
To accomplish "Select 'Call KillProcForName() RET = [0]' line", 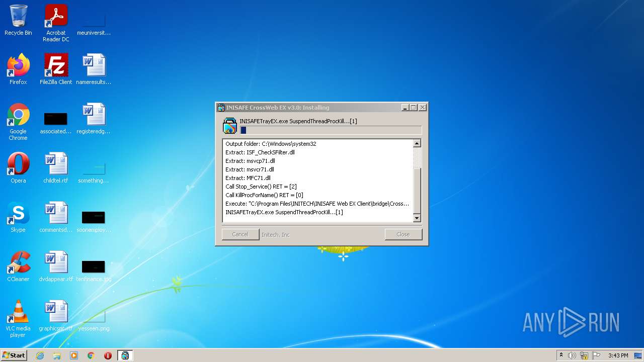I will click(x=264, y=195).
